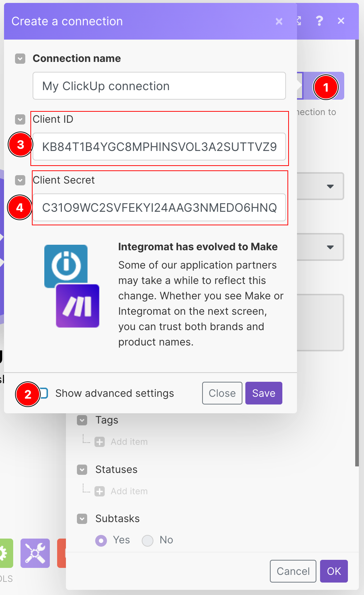Click the 'Create a connection' title text
This screenshot has width=364, height=595.
(x=67, y=22)
